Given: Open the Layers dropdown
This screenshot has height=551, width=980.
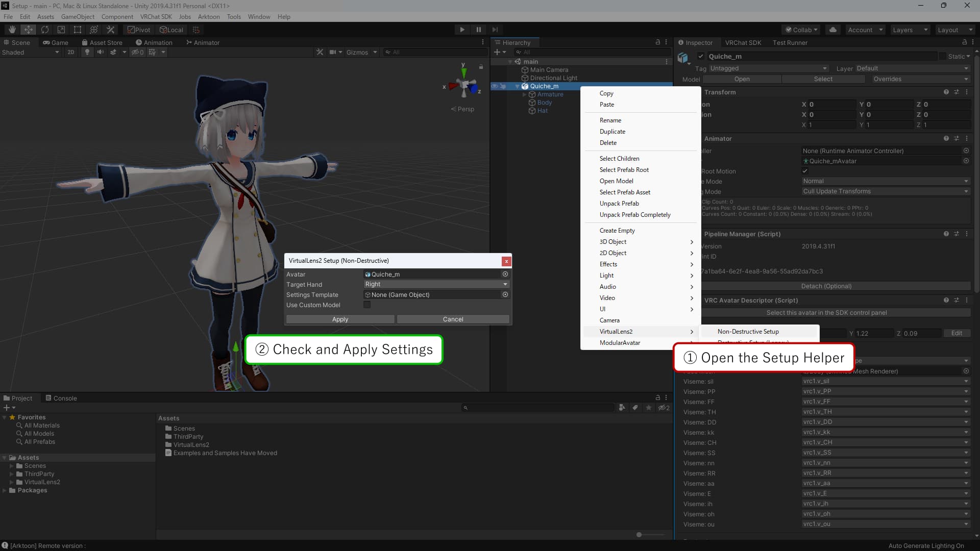Looking at the screenshot, I should [x=910, y=30].
